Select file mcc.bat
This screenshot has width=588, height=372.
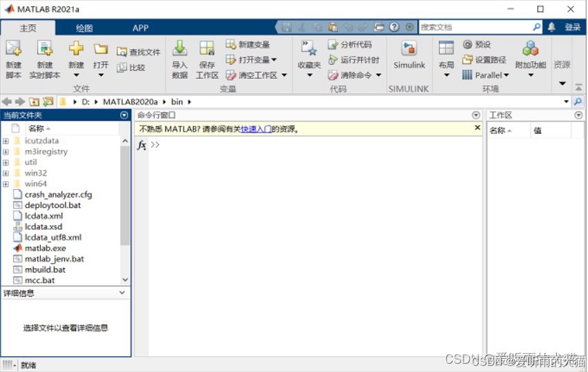tap(39, 280)
